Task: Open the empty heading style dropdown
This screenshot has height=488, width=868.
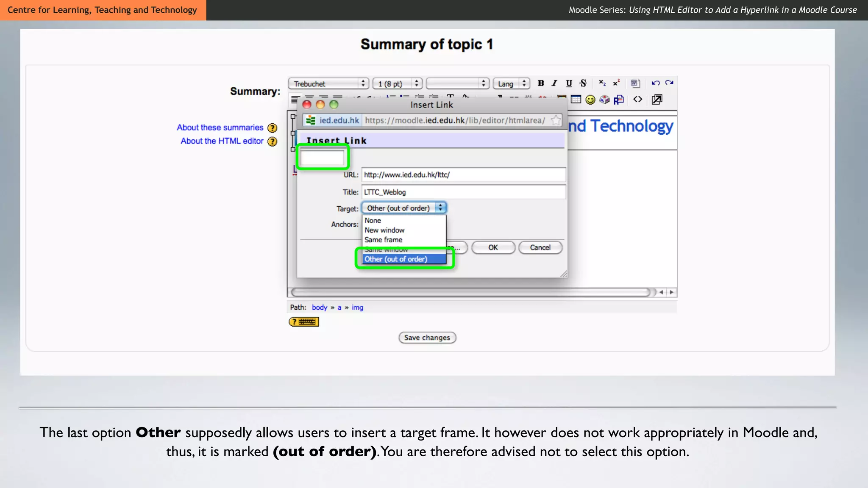Action: tap(457, 83)
